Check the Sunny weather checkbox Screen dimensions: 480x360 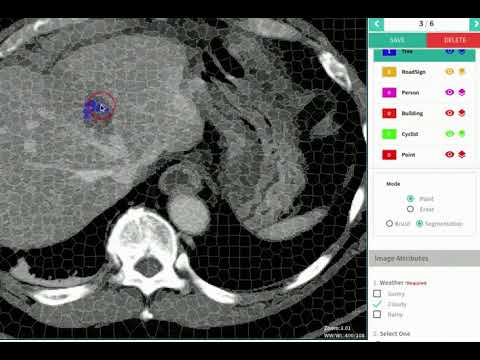pos(377,294)
